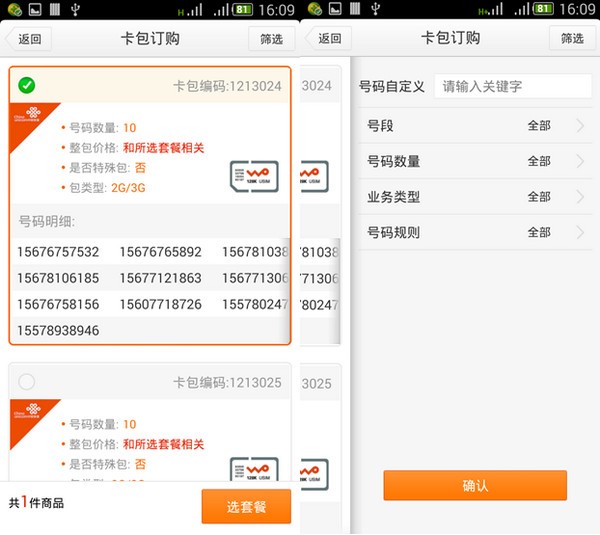Screen dimensions: 600x535
Task: Open 号码数量 全部 value dropdown
Action: [x=539, y=161]
